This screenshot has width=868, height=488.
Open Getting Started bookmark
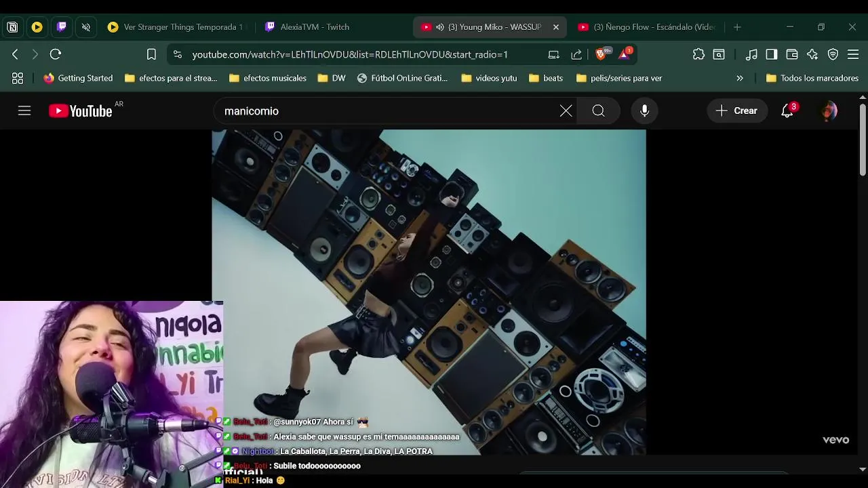coord(78,78)
